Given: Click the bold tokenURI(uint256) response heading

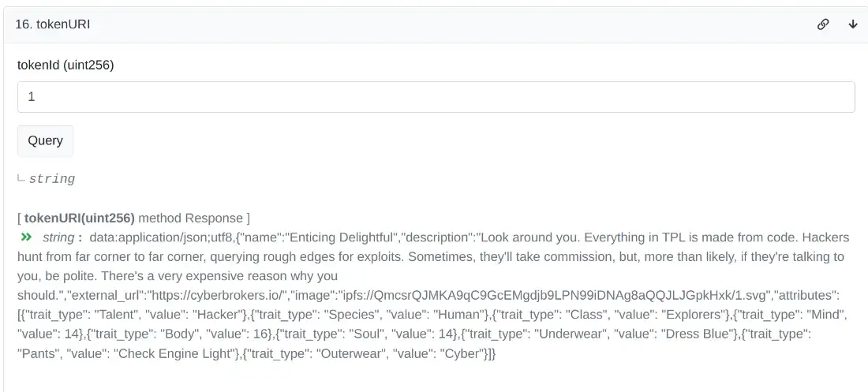Looking at the screenshot, I should [x=80, y=218].
